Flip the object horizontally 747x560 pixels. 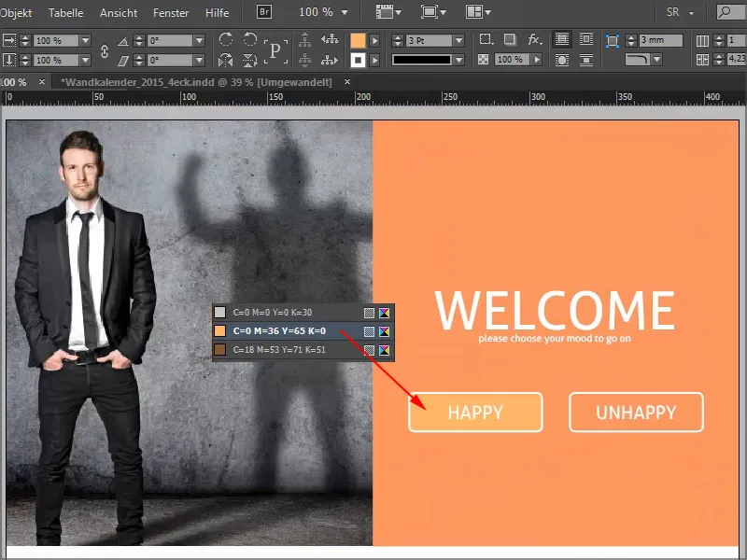click(226, 60)
